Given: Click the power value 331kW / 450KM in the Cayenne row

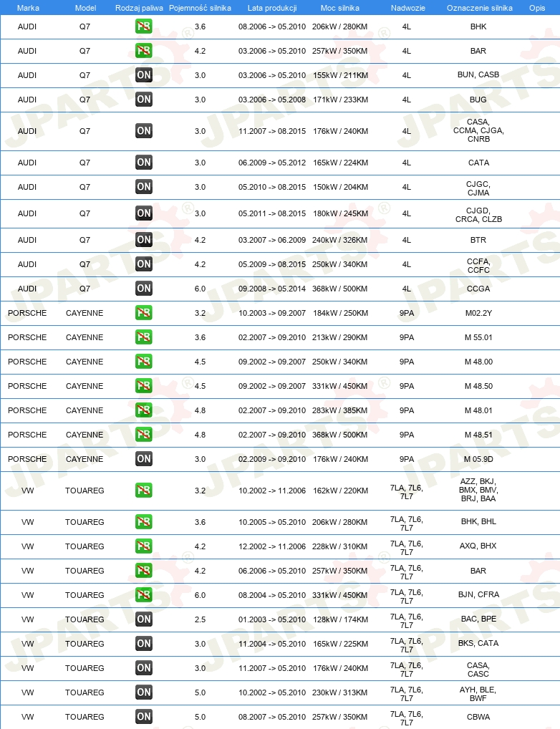Looking at the screenshot, I should (x=340, y=386).
